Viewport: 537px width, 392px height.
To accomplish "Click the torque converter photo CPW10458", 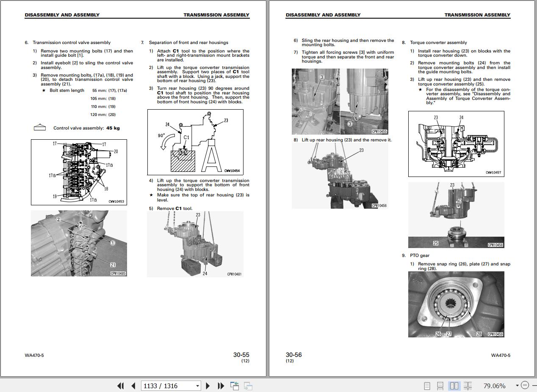I will pos(456,215).
